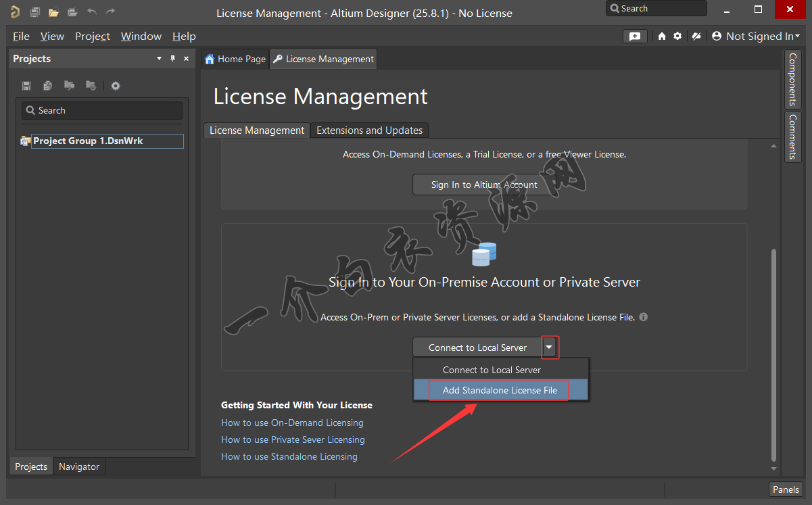This screenshot has height=505, width=812.
Task: Click the arrow beside Connect to Local Server
Action: [x=550, y=347]
